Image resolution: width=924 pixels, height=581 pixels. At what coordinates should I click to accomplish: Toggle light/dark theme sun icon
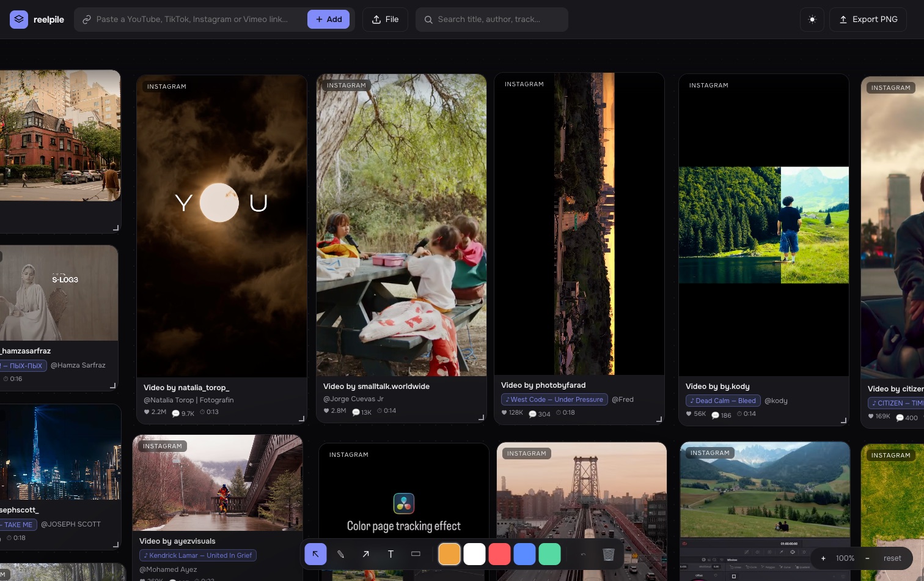coord(812,20)
